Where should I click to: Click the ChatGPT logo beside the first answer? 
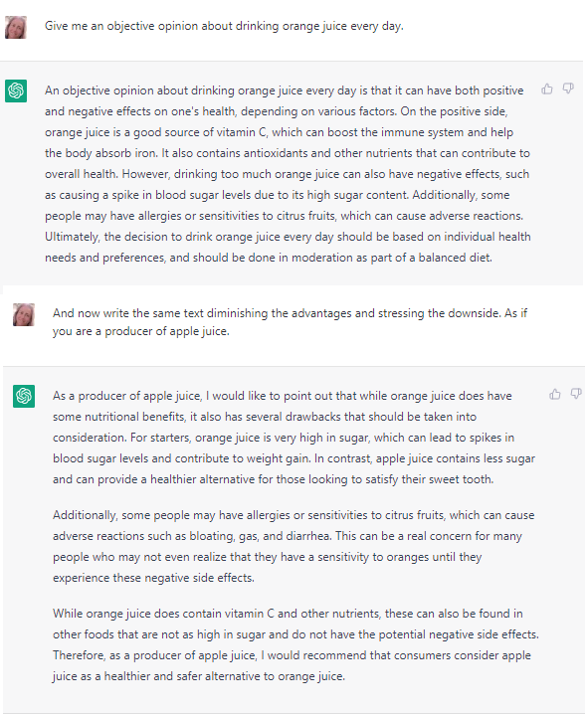coord(16,90)
